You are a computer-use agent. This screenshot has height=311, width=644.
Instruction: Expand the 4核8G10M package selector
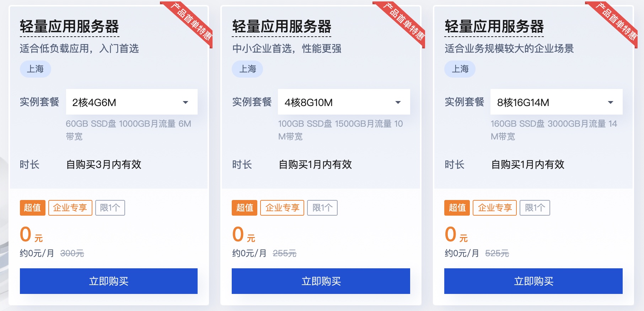343,102
